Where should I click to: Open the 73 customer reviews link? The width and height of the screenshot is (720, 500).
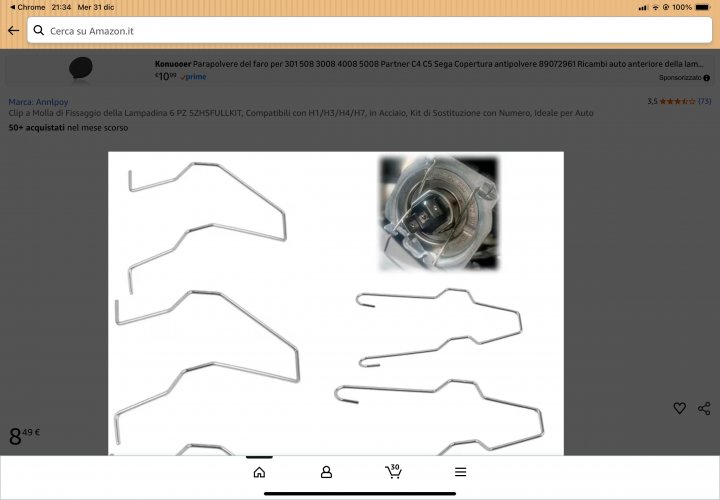(x=704, y=101)
